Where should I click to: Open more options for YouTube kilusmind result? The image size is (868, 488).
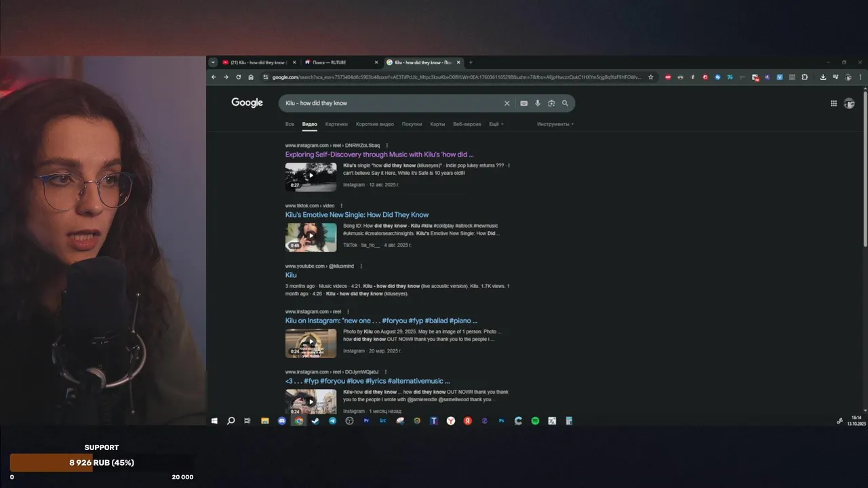[x=361, y=266]
